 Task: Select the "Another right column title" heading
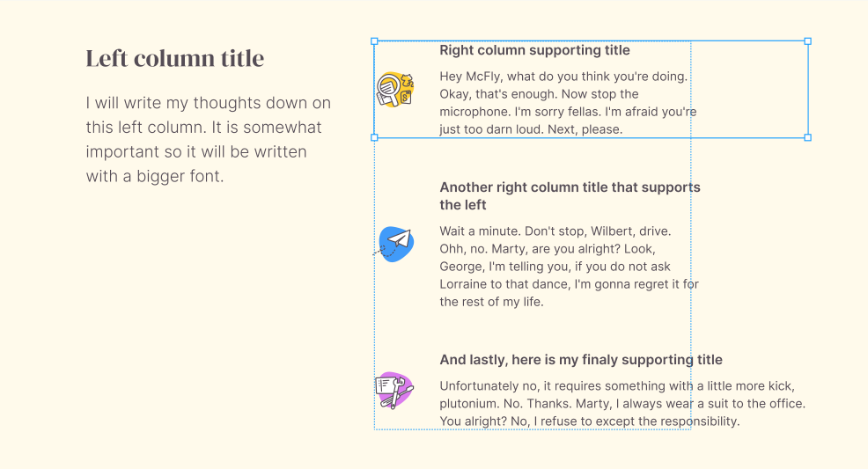tap(570, 195)
